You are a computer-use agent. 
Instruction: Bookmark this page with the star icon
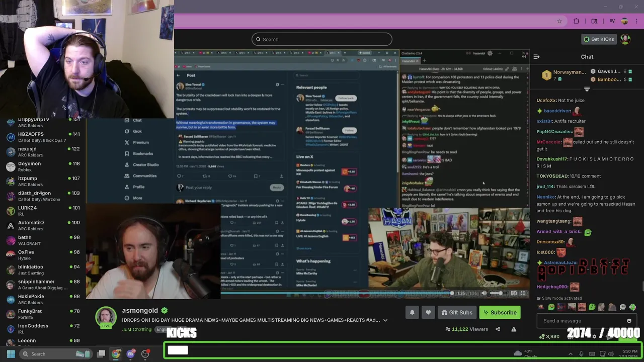pyautogui.click(x=559, y=21)
